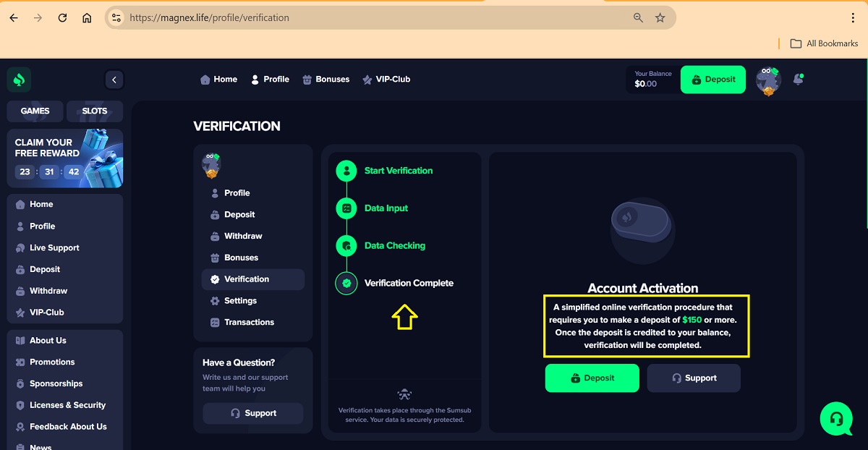Click the user avatar in top bar
This screenshot has width=868, height=450.
tap(767, 80)
